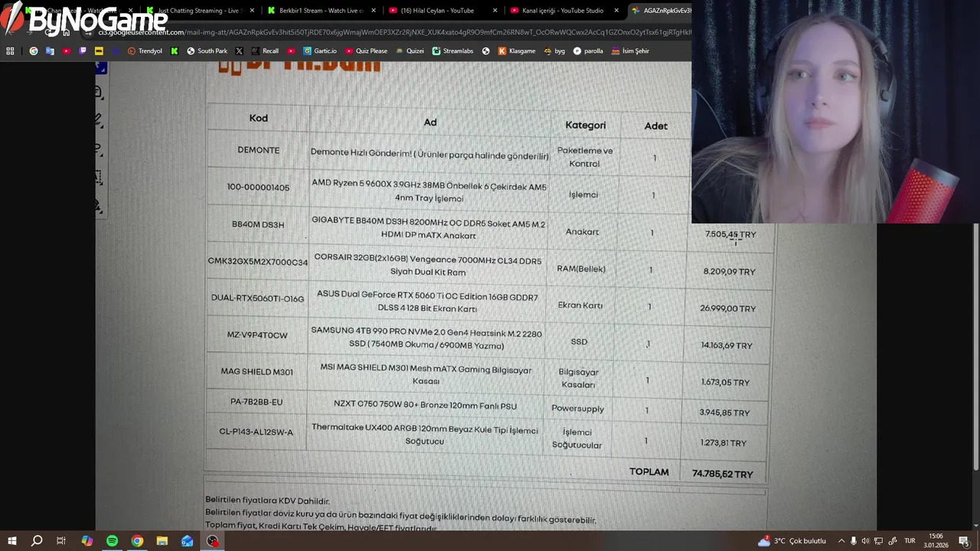Switch to the Berkbir1 Stream tab

click(318, 11)
